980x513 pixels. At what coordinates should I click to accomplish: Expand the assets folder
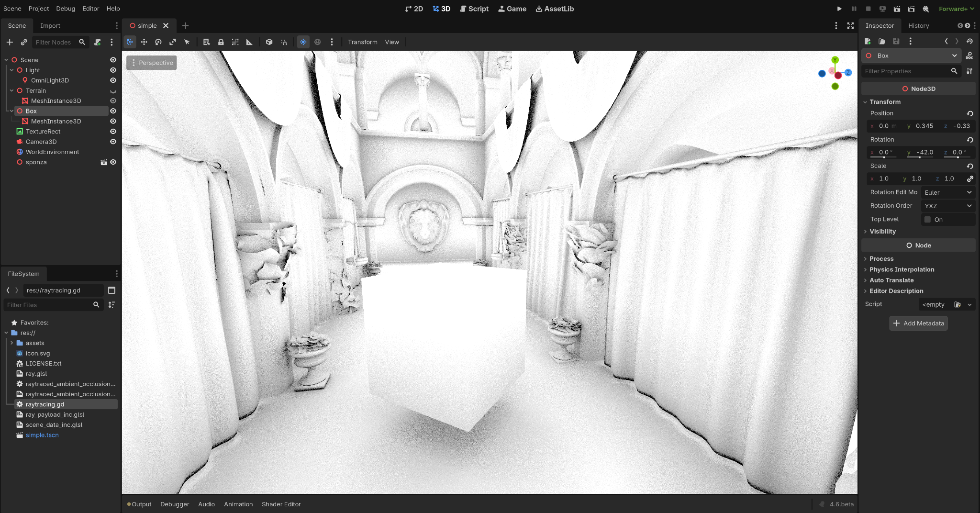coord(12,343)
